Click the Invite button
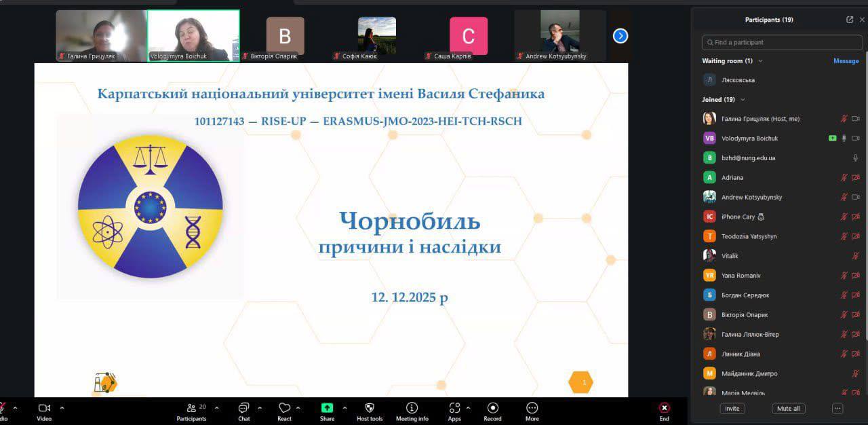The width and height of the screenshot is (868, 425). click(732, 409)
